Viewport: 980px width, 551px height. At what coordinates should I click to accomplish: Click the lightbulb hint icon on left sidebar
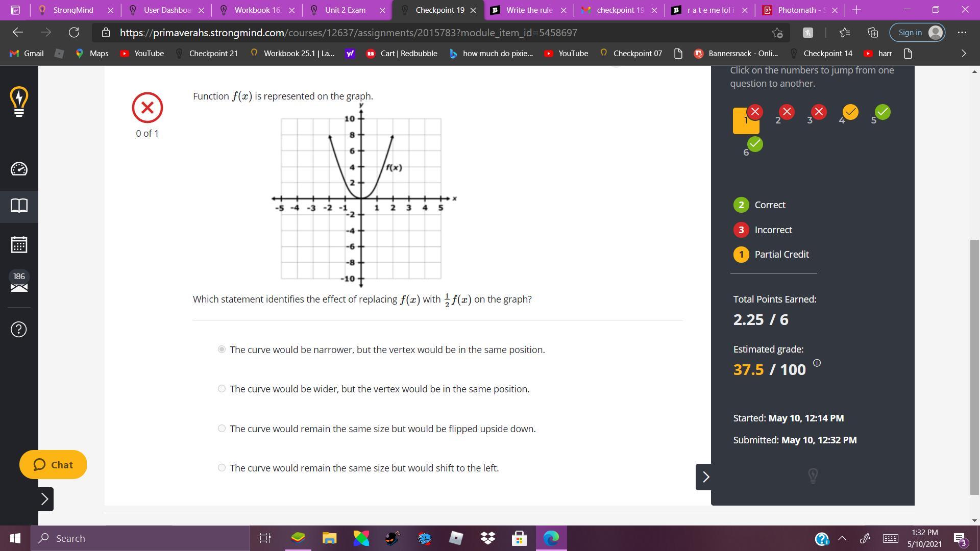click(x=18, y=100)
